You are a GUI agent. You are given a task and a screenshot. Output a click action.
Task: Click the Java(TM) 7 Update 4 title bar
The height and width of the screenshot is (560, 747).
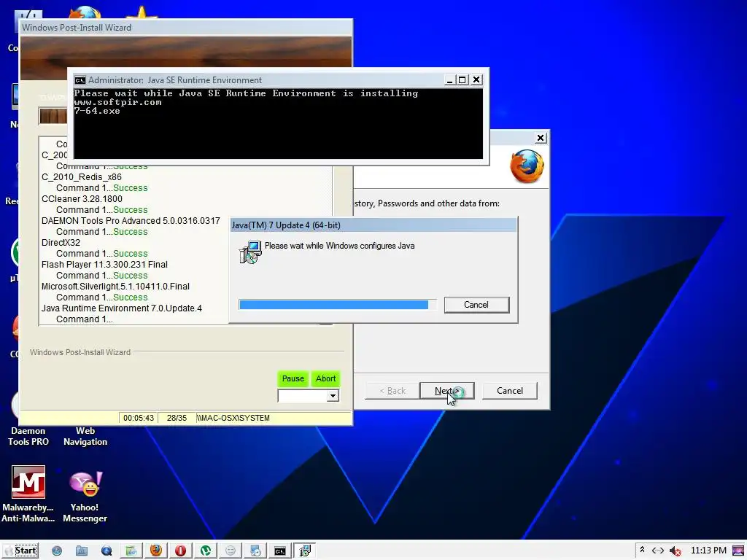click(x=373, y=225)
